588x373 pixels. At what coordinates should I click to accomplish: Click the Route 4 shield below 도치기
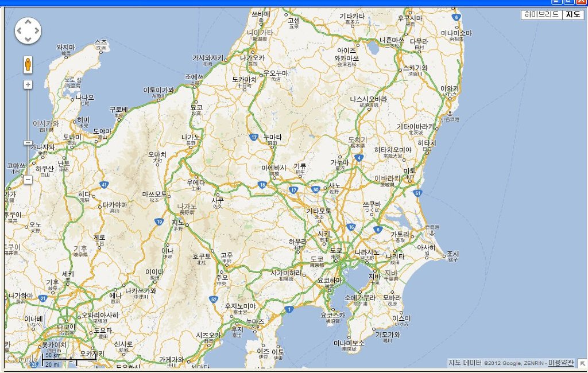(359, 158)
